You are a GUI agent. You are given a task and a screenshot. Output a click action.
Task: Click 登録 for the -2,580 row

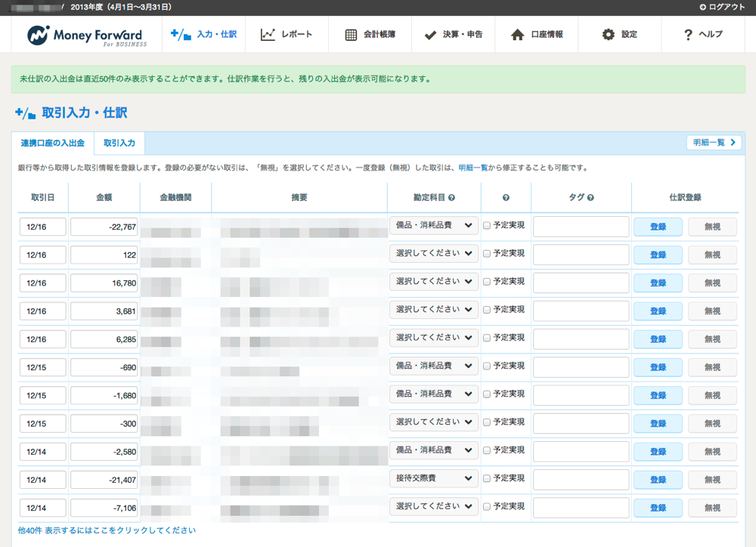pos(658,452)
